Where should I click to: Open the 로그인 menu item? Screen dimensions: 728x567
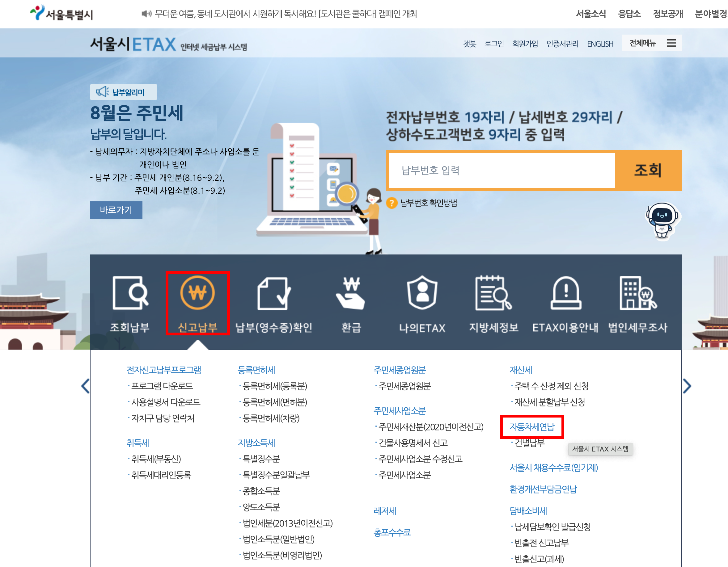click(494, 44)
